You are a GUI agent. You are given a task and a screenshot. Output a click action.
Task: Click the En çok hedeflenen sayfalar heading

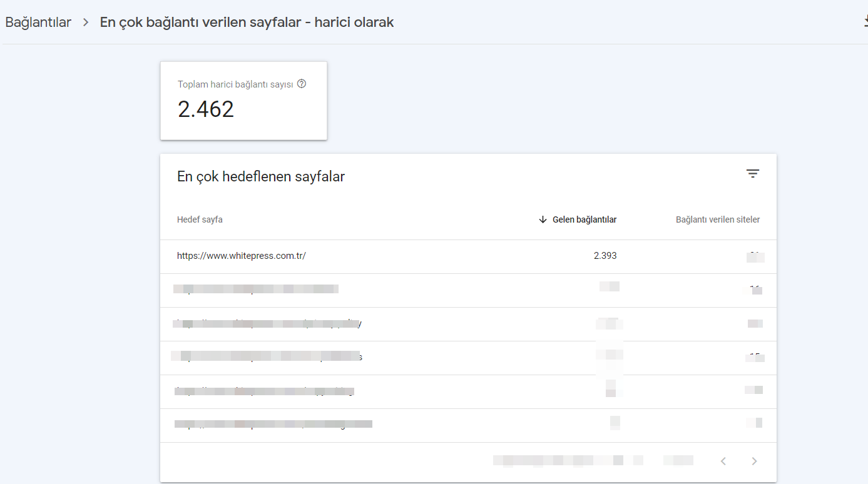tap(261, 176)
